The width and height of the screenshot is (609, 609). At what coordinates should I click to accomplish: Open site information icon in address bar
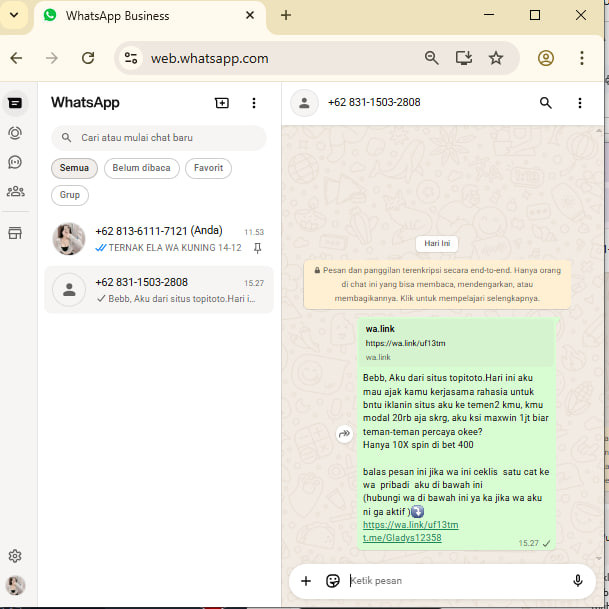(x=131, y=58)
